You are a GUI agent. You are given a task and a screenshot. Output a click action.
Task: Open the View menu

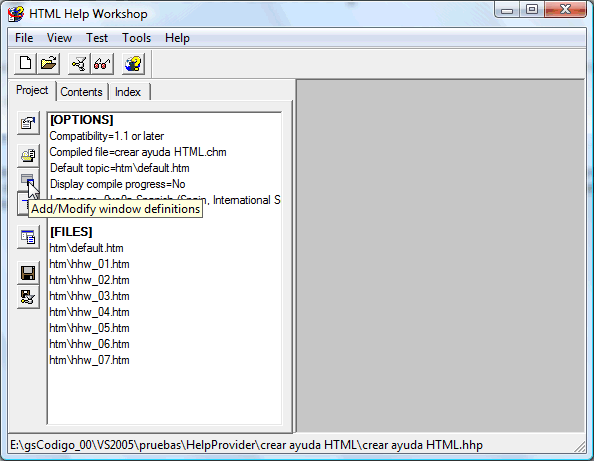59,38
